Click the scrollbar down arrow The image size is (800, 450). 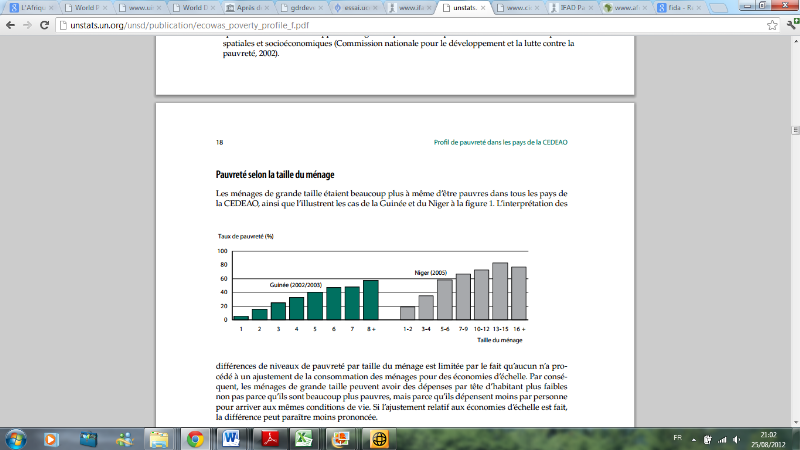click(x=795, y=422)
